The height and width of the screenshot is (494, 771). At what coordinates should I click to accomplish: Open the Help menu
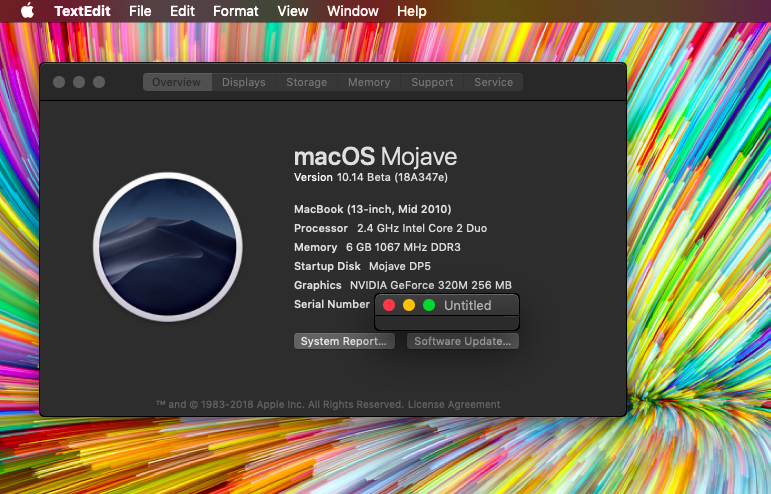click(x=412, y=11)
